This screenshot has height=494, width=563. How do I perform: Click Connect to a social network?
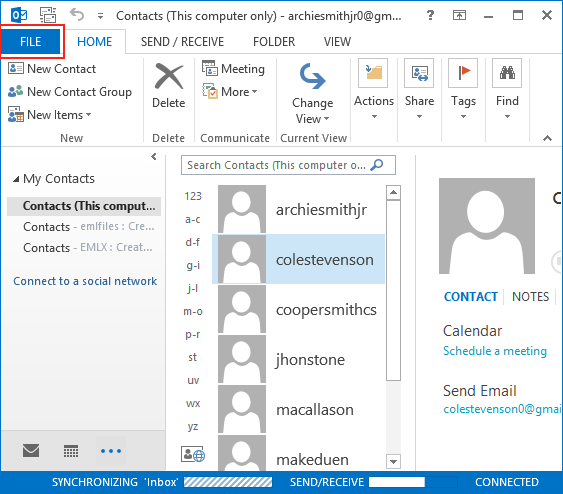click(x=85, y=281)
